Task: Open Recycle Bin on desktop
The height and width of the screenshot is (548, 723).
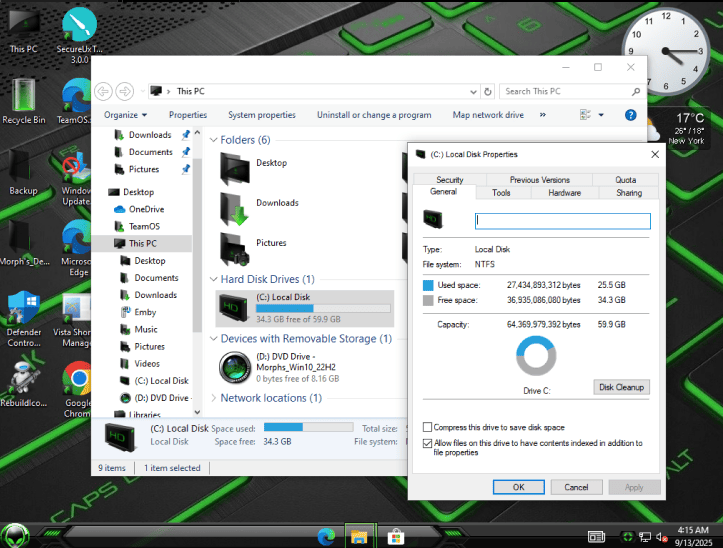Action: pyautogui.click(x=24, y=98)
